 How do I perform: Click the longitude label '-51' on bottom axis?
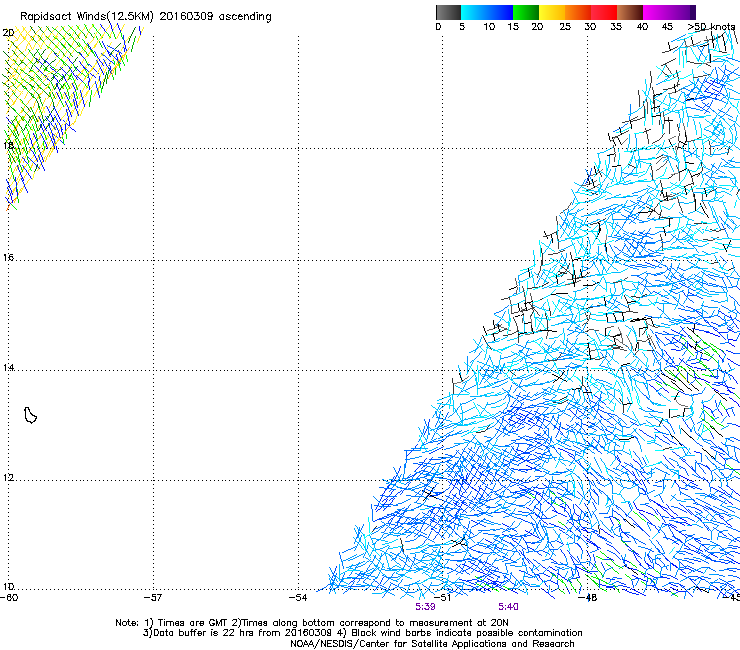tap(443, 598)
